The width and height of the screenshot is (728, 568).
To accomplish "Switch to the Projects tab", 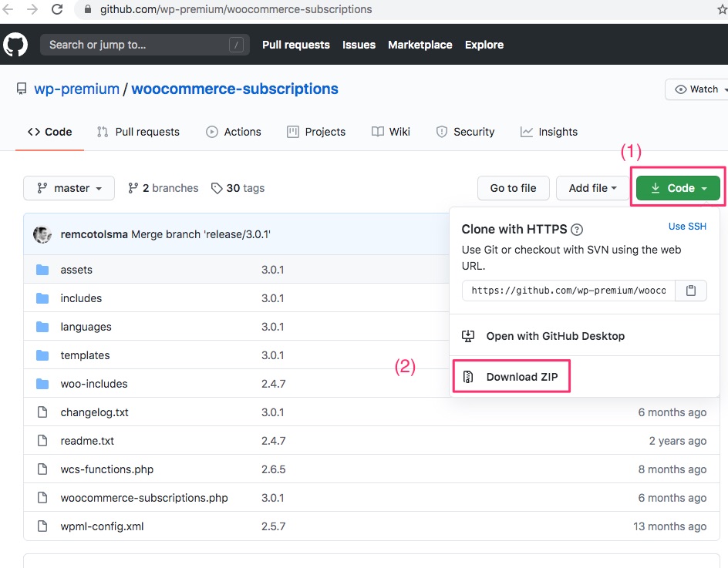I will coord(316,132).
